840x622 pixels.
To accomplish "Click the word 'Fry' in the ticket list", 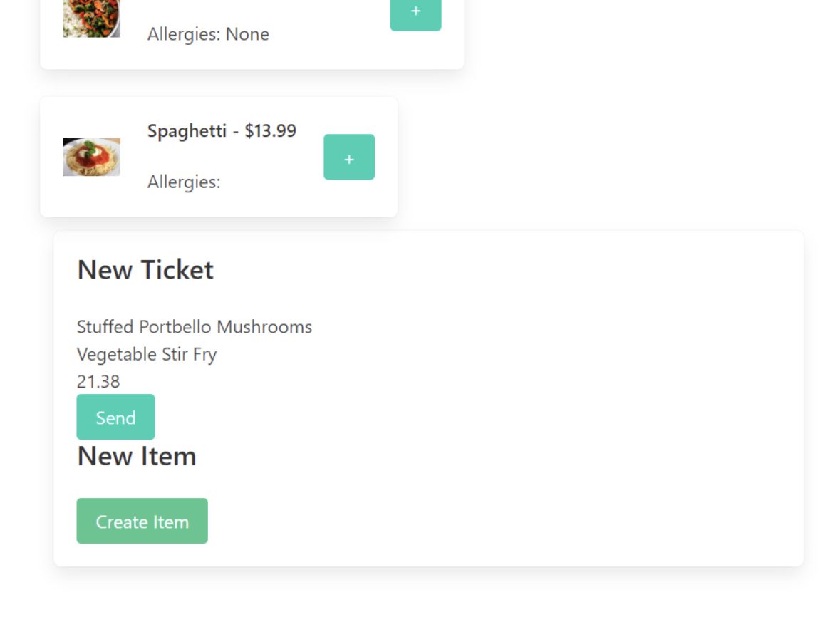I will click(204, 354).
